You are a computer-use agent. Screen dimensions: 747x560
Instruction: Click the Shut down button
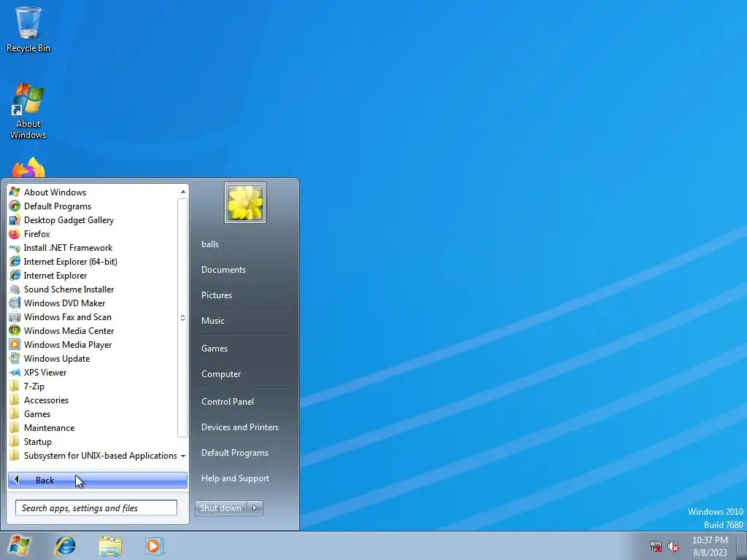click(x=221, y=508)
